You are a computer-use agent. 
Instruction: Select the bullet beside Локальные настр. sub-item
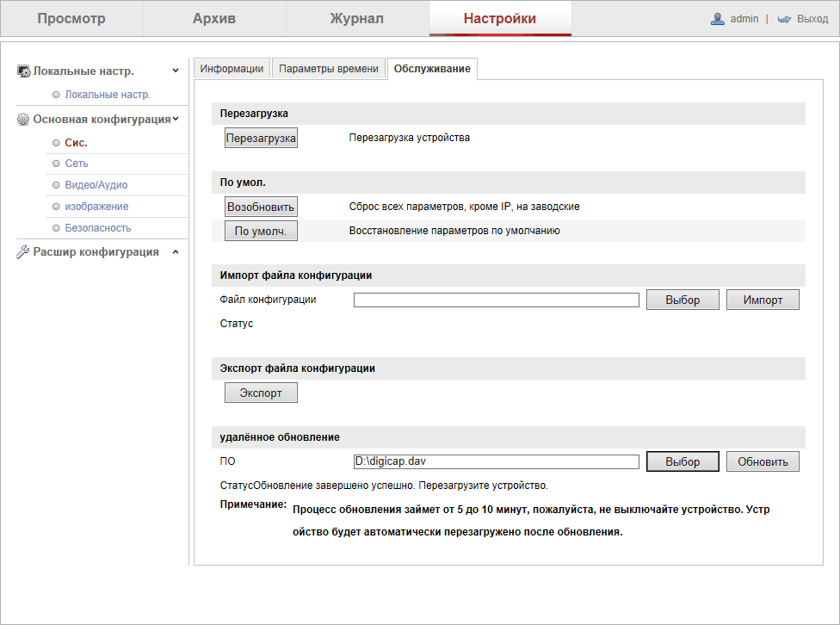coord(56,95)
